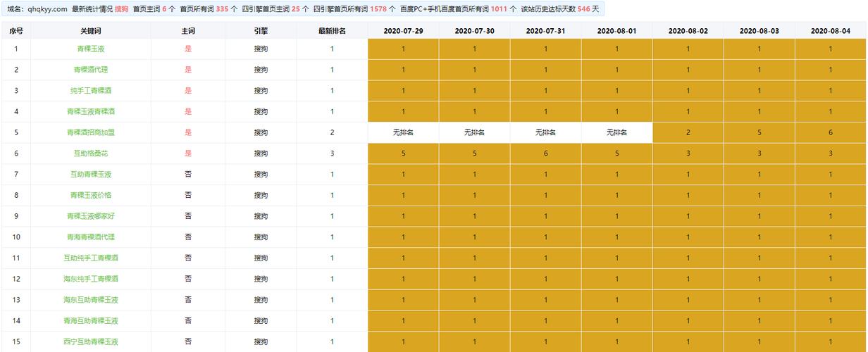The image size is (868, 352).
Task: Open the 青海互助青稞玉液 keyword link
Action: coord(91,321)
